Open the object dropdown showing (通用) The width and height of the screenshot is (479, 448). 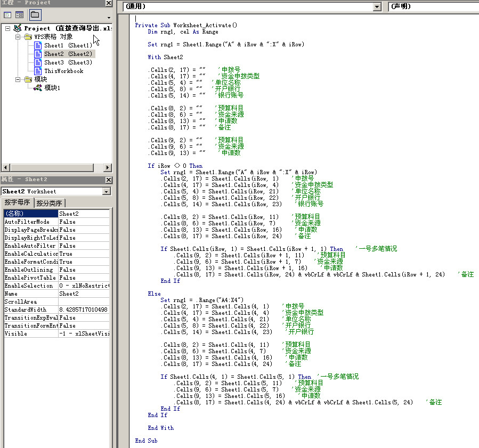point(377,6)
